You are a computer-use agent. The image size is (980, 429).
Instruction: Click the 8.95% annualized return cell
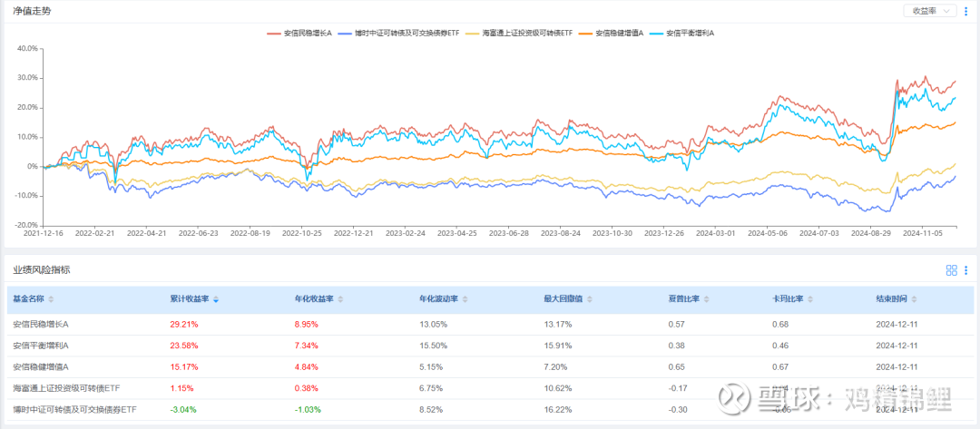click(307, 324)
